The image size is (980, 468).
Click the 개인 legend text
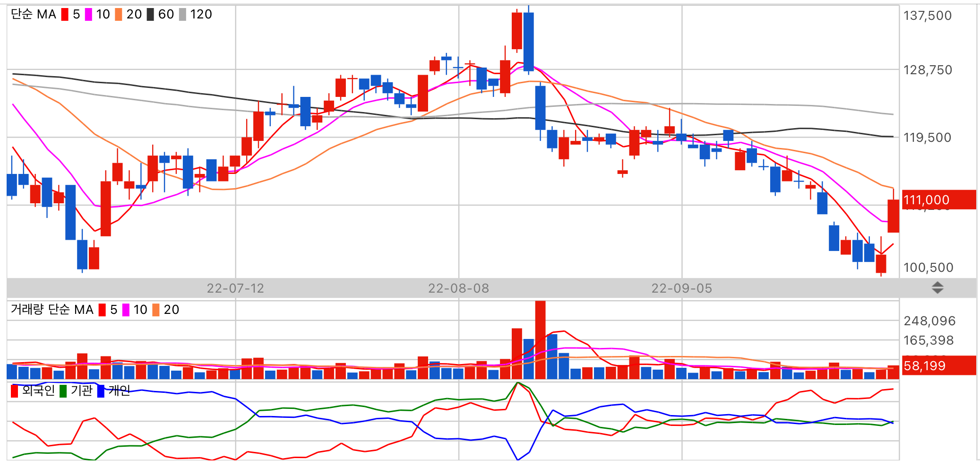coord(119,390)
